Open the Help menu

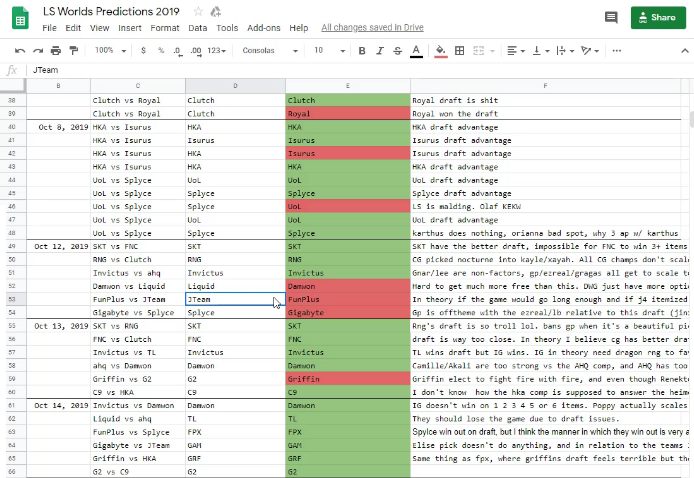(299, 28)
